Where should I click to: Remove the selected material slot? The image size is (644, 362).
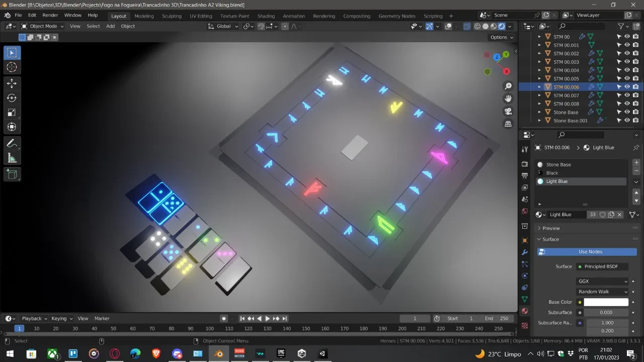[636, 171]
